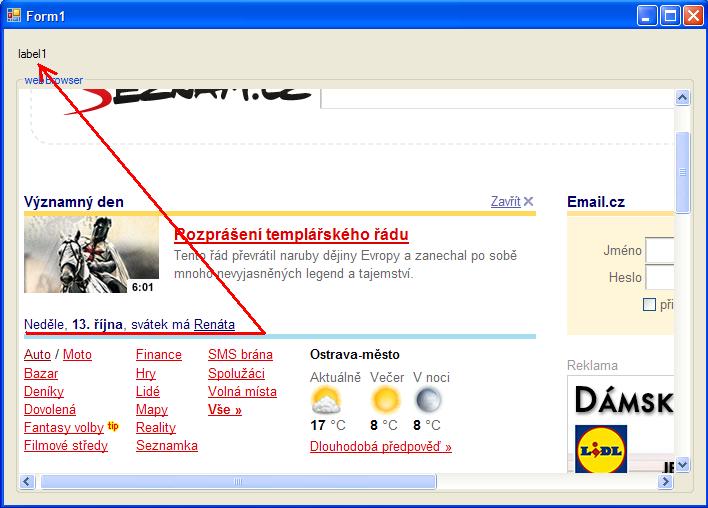Click the tip badge next to Fantasy volby

(113, 425)
